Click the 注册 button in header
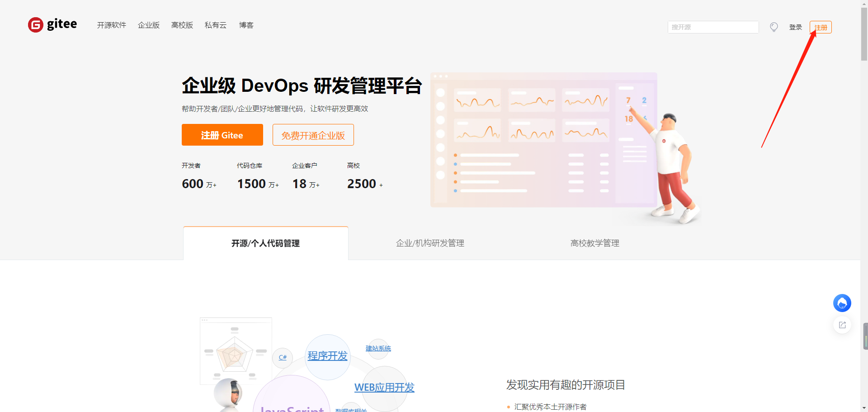The height and width of the screenshot is (412, 868). pos(821,27)
